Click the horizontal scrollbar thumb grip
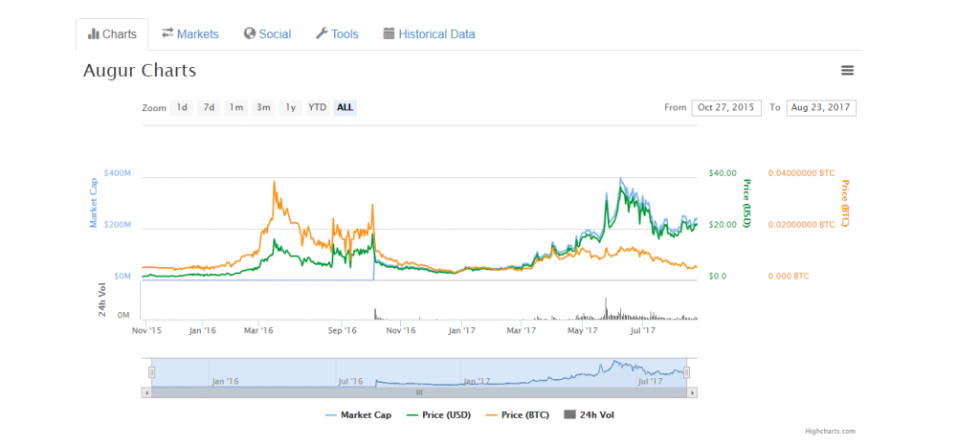Screen dimensions: 980x446 [x=419, y=393]
